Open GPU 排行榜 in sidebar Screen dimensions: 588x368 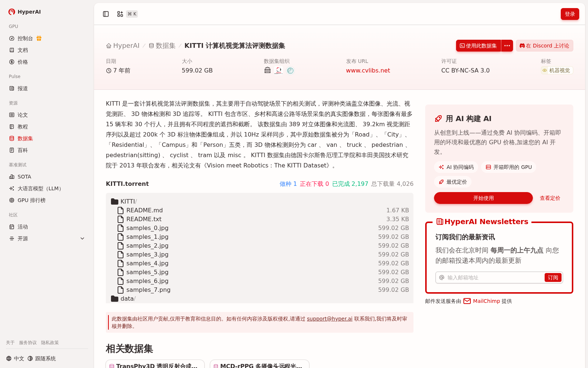pyautogui.click(x=47, y=200)
